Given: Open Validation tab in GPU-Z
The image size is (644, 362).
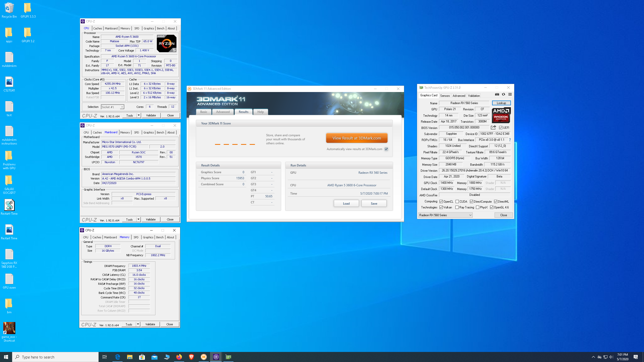Looking at the screenshot, I should 474,96.
